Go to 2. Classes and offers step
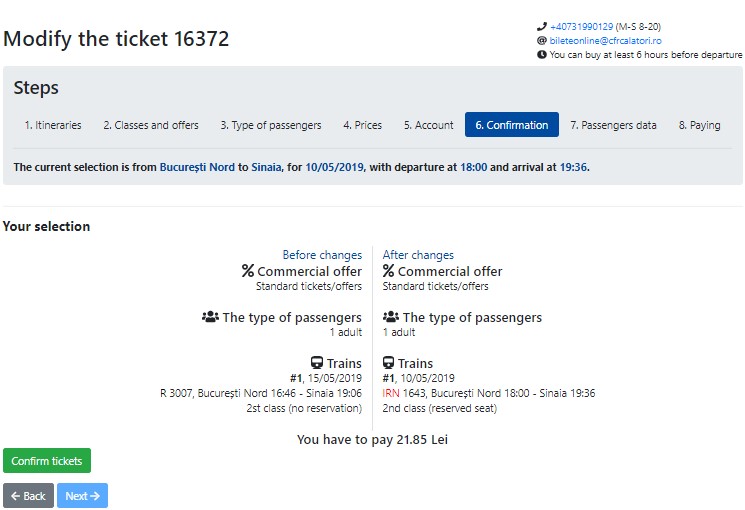The image size is (745, 510). click(x=151, y=125)
